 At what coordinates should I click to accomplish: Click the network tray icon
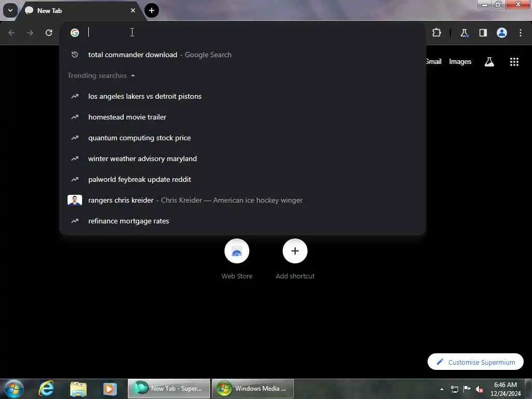click(454, 389)
